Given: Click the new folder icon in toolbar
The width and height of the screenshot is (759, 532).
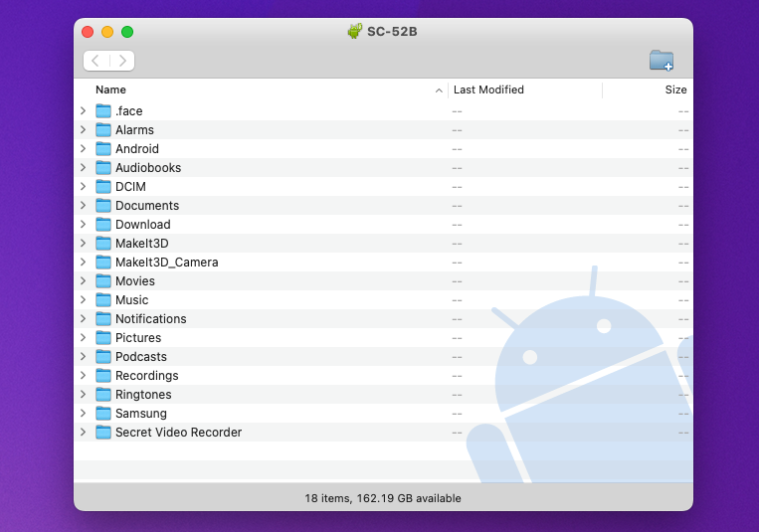Looking at the screenshot, I should point(662,61).
